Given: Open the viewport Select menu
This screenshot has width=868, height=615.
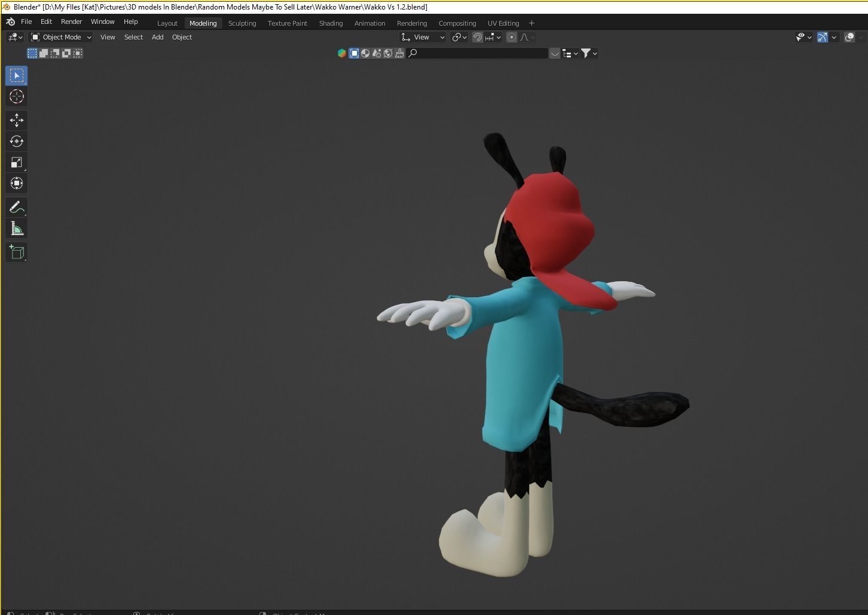Looking at the screenshot, I should tap(133, 37).
